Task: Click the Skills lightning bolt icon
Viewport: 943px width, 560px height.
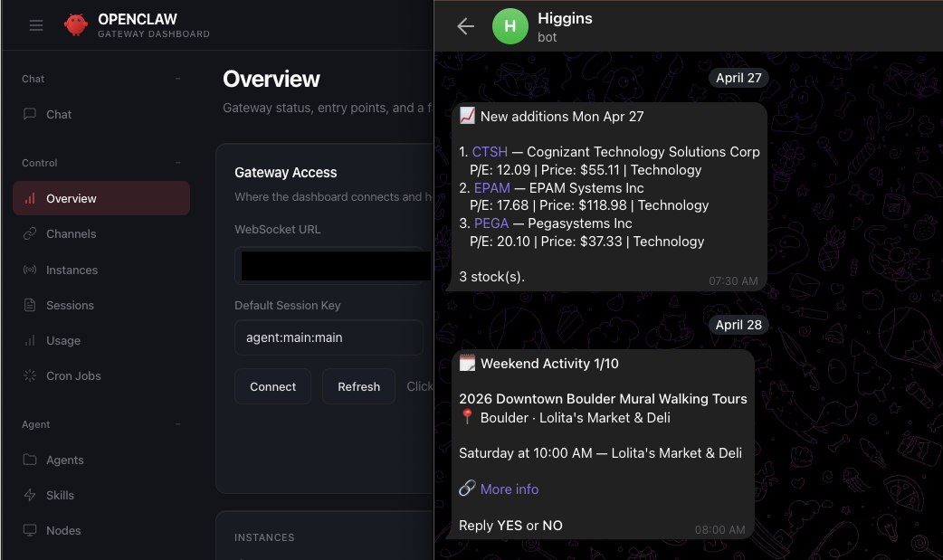Action: point(30,495)
